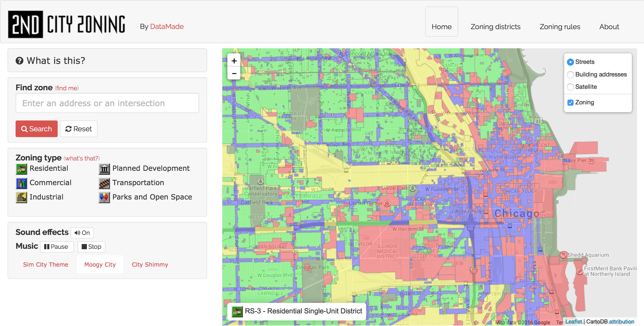Toggle Sound effects On button
Viewport: 644px width, 326px height.
click(x=82, y=232)
